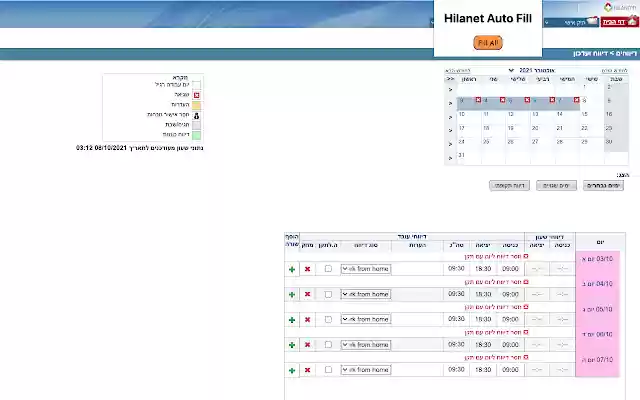640x400 pixels.
Task: Tick the checkbox in the 06/10 row
Action: click(x=328, y=344)
